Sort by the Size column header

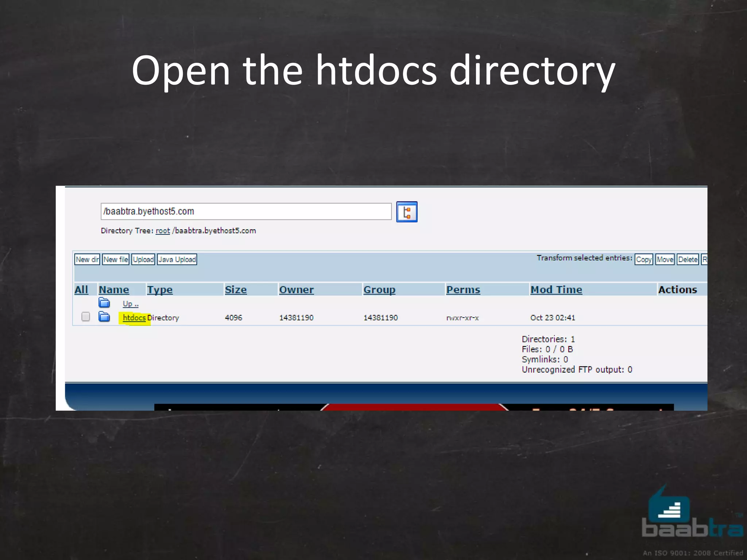tap(236, 289)
